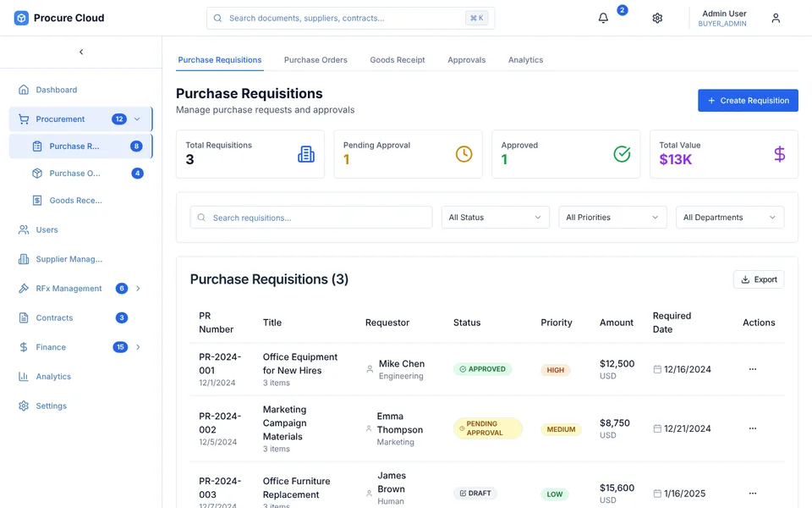Select Goods Receipt sidebar sub-item

[81, 200]
